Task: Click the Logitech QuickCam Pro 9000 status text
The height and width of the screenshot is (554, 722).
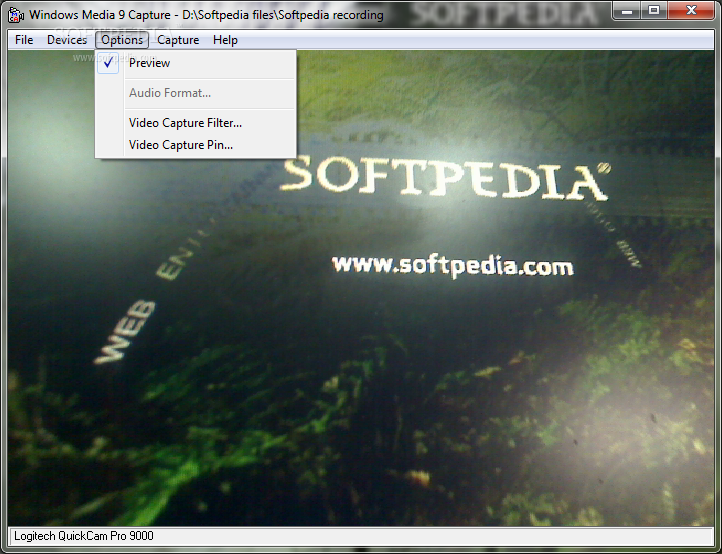Action: point(84,536)
